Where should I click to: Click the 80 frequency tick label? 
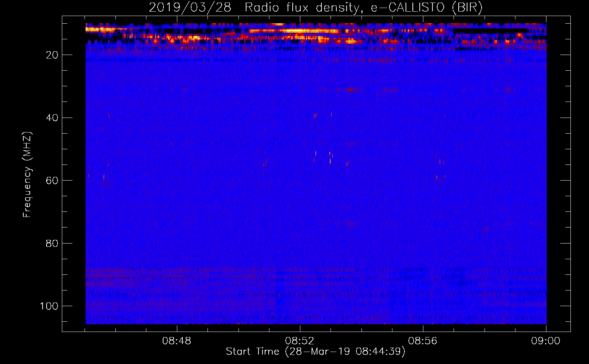coord(52,244)
